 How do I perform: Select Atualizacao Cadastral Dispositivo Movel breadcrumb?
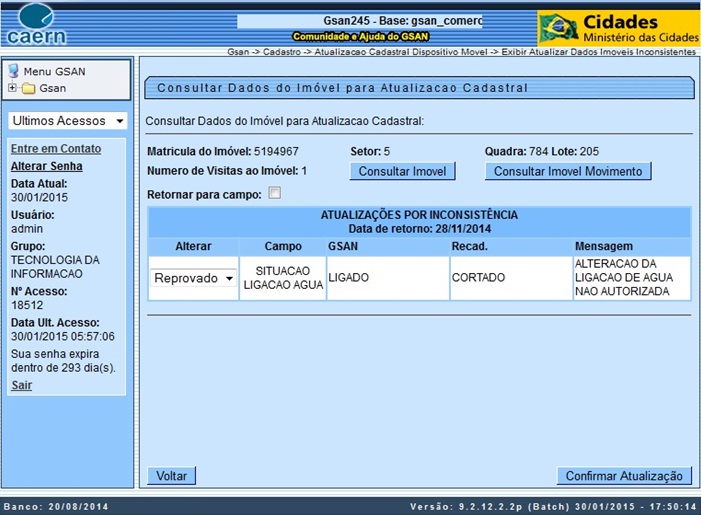(398, 51)
